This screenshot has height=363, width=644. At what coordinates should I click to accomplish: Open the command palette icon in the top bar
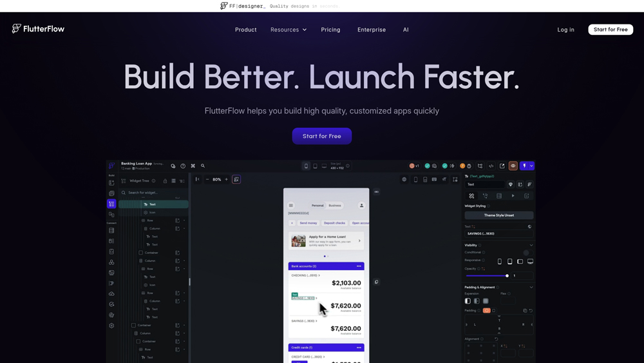193,166
